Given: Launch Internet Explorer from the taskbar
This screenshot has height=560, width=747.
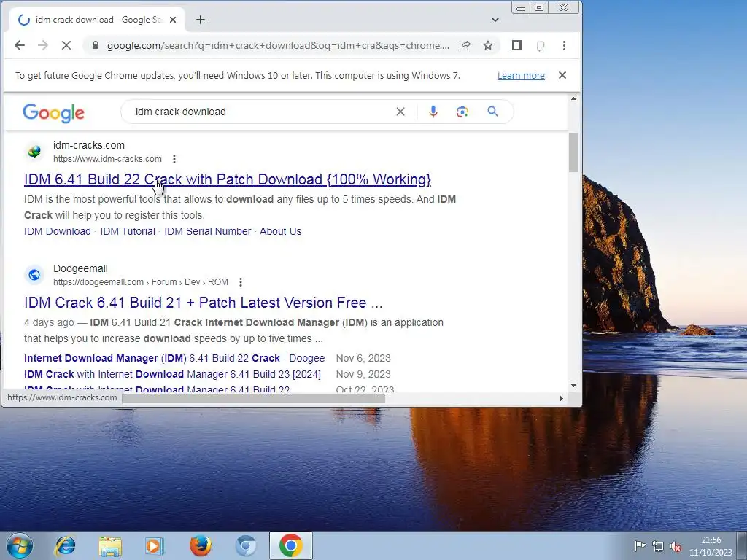Looking at the screenshot, I should tap(65, 545).
